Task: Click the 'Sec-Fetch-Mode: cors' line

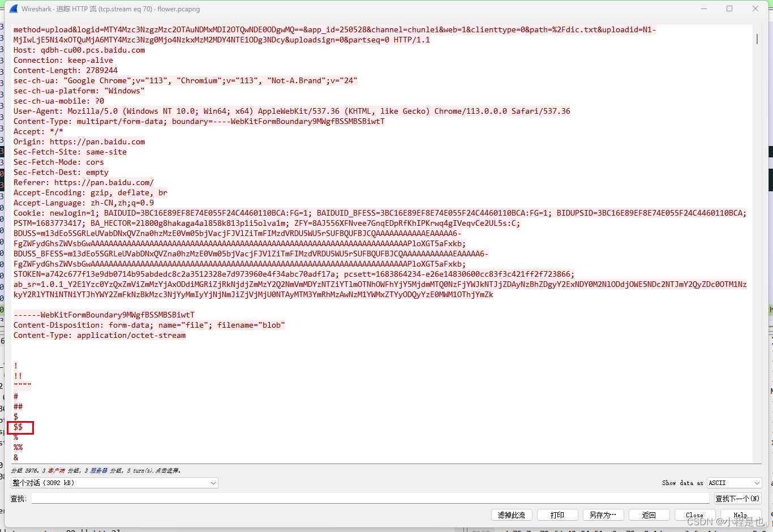Action: point(59,162)
